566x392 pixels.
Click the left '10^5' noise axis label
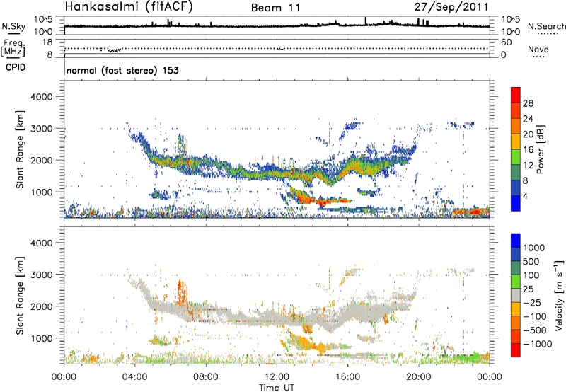(43, 19)
